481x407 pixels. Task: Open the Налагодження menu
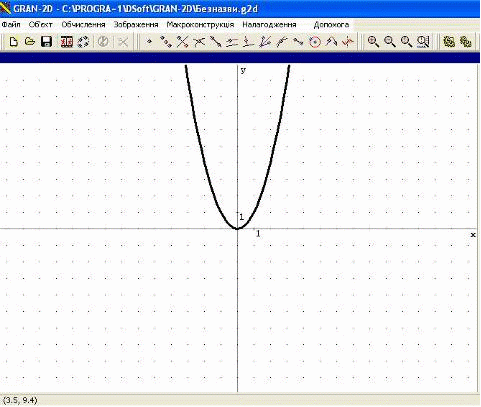point(269,25)
